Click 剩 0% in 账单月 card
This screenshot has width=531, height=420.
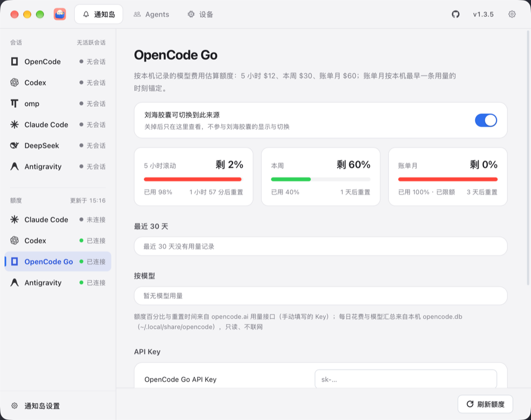(x=484, y=165)
